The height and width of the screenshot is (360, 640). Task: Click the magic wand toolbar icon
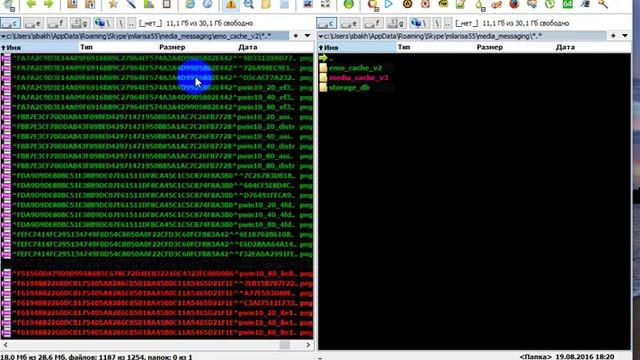click(131, 4)
